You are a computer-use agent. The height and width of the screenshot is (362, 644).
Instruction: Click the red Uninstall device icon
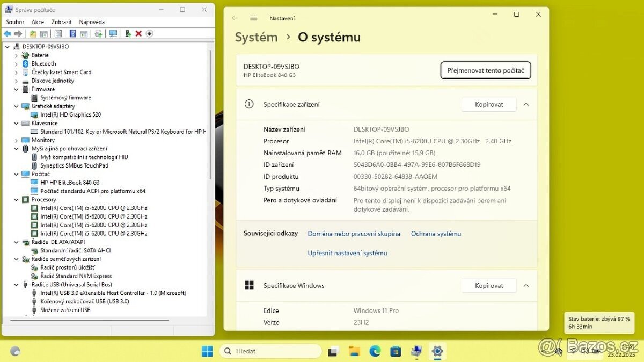coord(138,33)
